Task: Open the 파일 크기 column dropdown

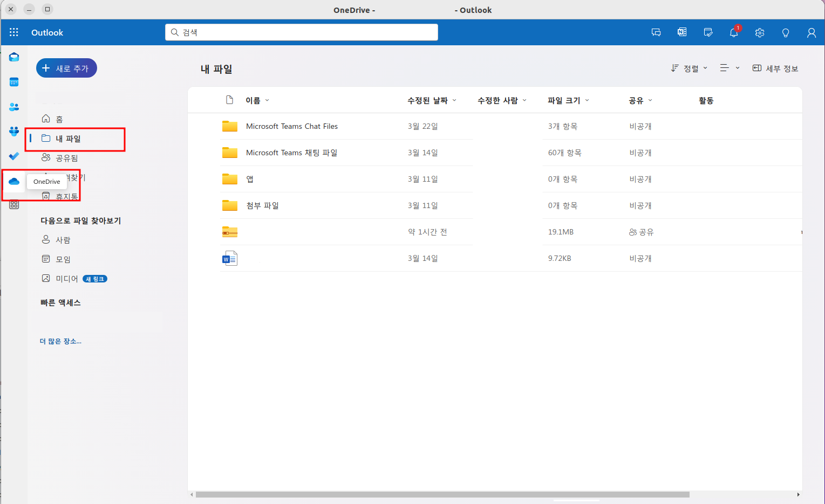Action: (568, 100)
